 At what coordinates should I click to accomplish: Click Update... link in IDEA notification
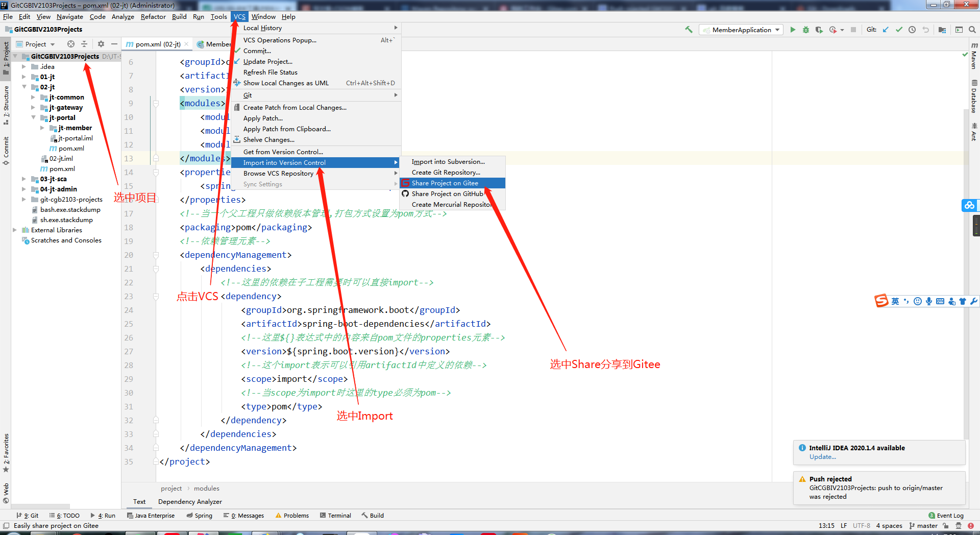(x=822, y=457)
